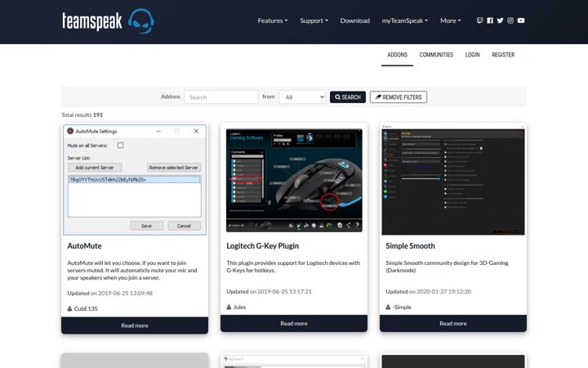Screen dimensions: 588x368
Task: Click the 2019-06-25 13:17:21 update date
Action: pos(284,291)
